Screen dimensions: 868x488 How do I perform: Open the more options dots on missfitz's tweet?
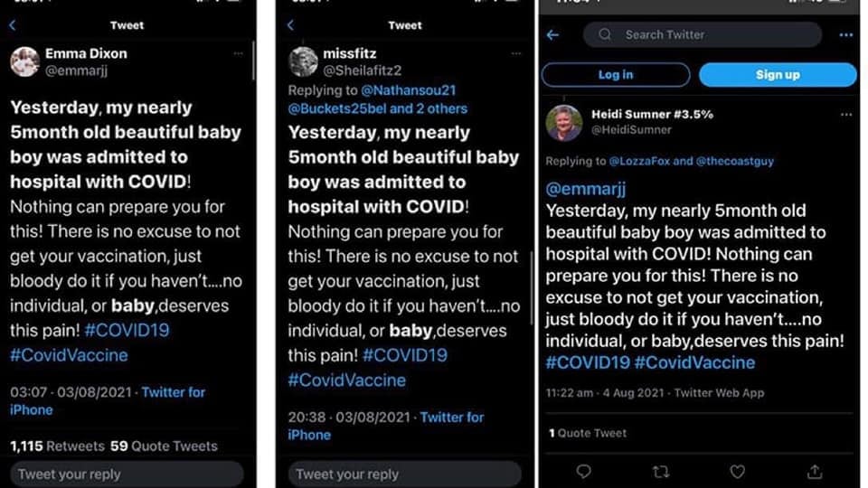(x=517, y=53)
